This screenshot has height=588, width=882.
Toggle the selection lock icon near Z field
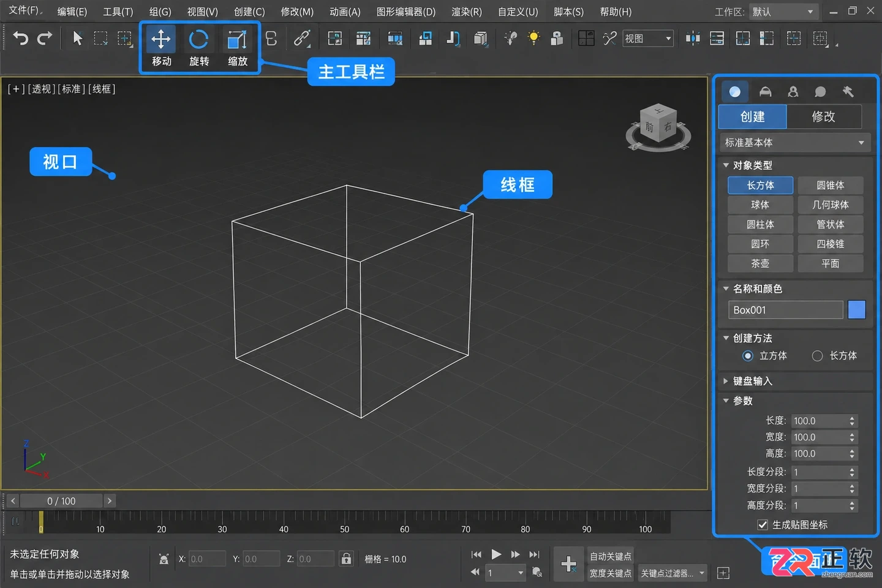[346, 559]
